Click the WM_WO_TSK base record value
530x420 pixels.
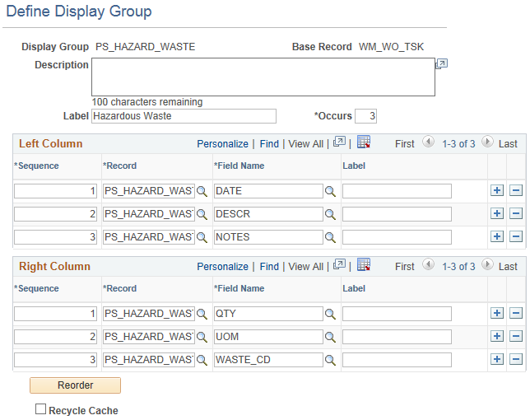391,47
